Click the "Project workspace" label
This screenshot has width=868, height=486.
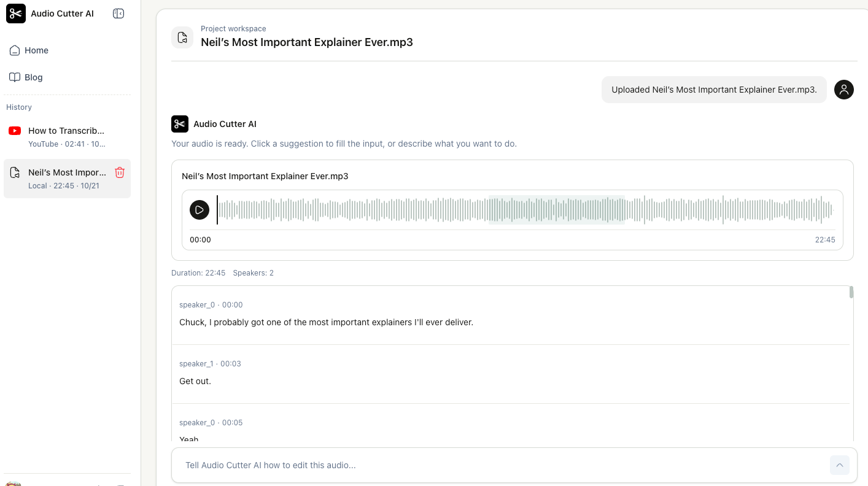coord(233,29)
